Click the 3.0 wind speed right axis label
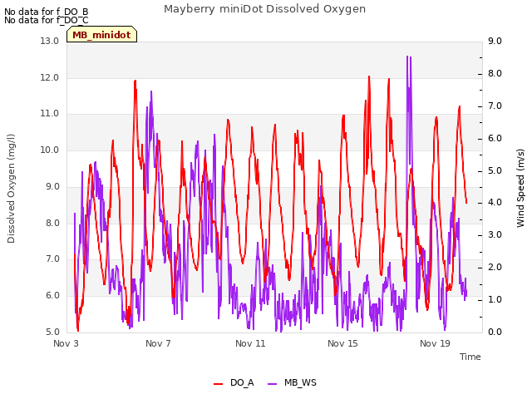The width and height of the screenshot is (532, 399). (495, 234)
